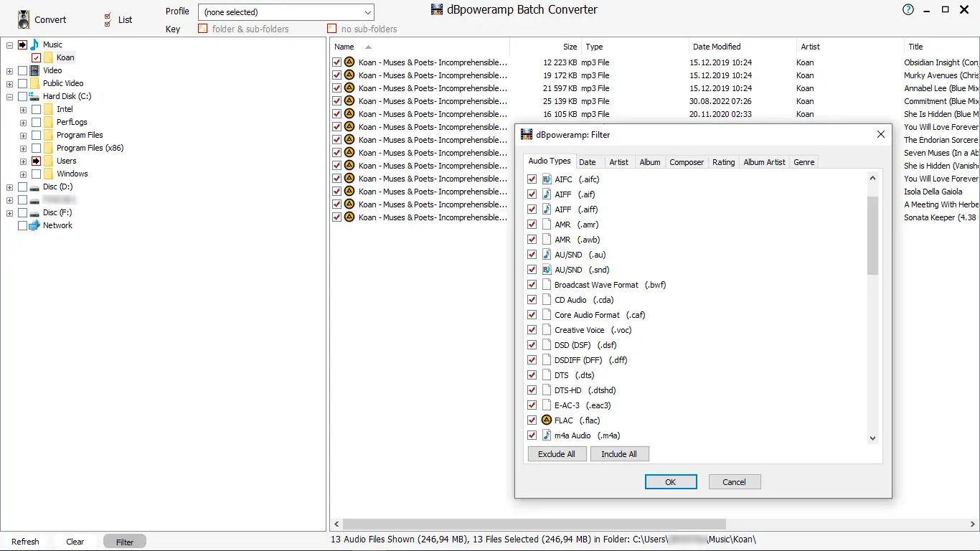Expand the Program Files folder node

23,135
